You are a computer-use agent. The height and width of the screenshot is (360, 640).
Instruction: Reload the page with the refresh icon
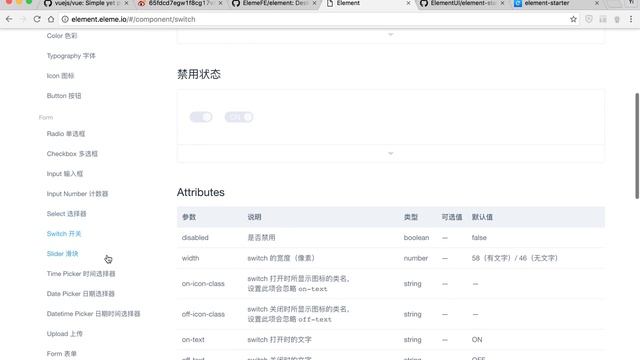point(37,19)
